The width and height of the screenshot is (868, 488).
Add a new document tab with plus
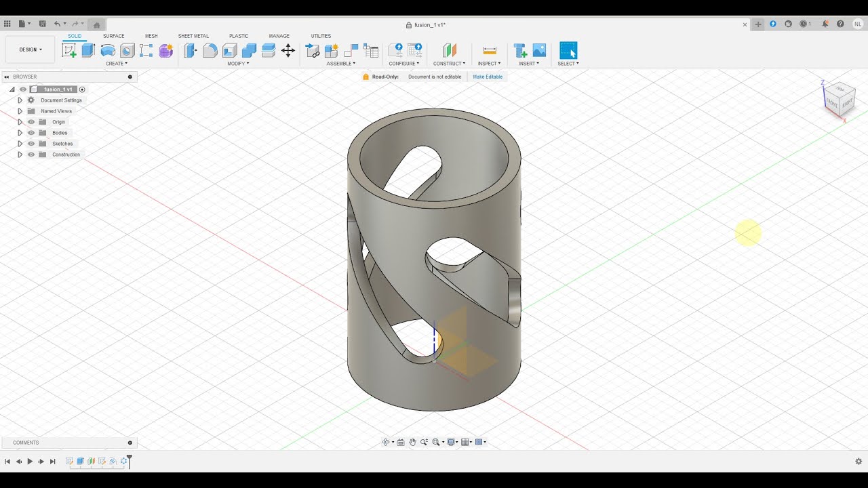[758, 24]
